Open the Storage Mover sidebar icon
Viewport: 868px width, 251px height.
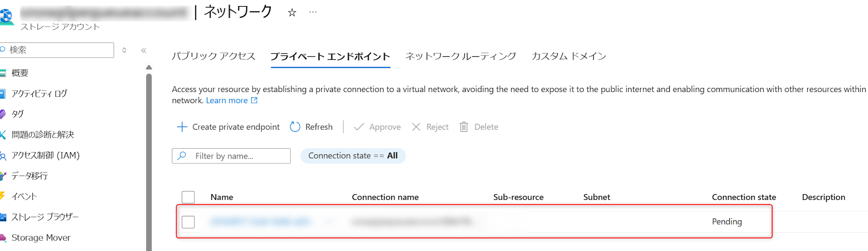coord(3,238)
